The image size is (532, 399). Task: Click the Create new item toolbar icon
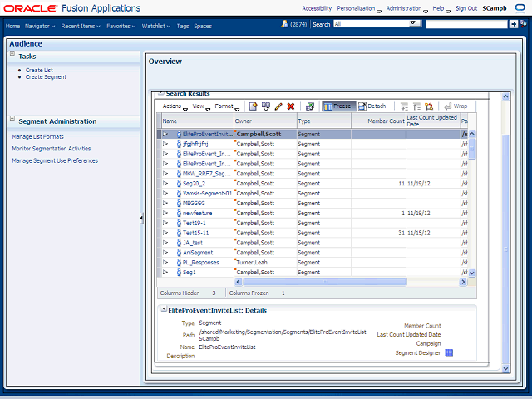pyautogui.click(x=253, y=106)
